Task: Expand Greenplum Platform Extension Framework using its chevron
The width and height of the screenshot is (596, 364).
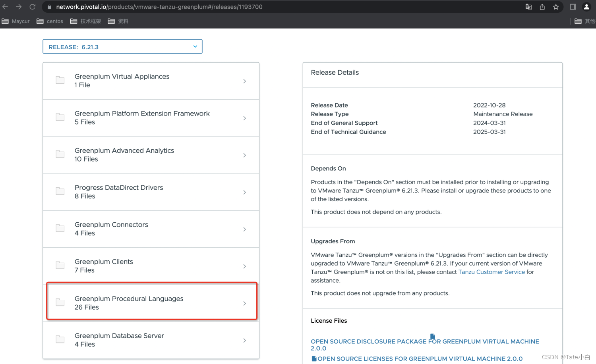Action: coord(244,118)
